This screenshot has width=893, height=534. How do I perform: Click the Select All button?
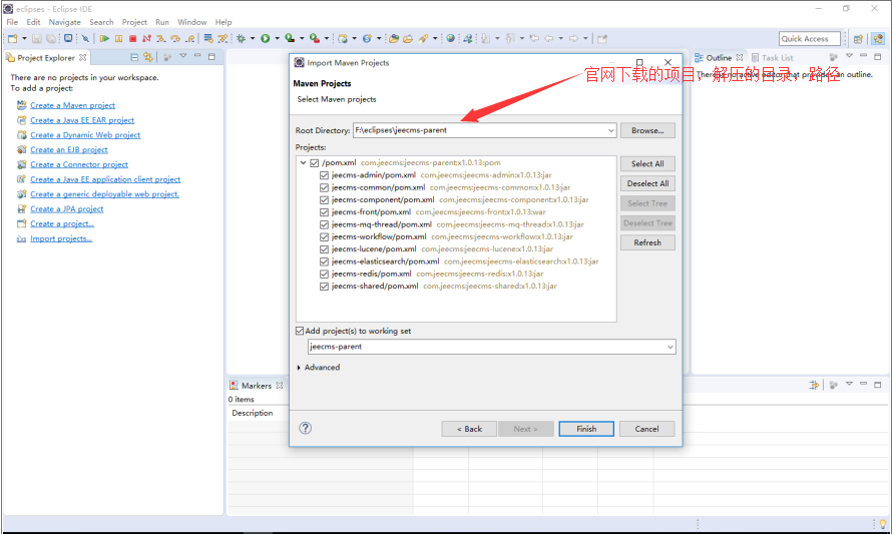[648, 164]
